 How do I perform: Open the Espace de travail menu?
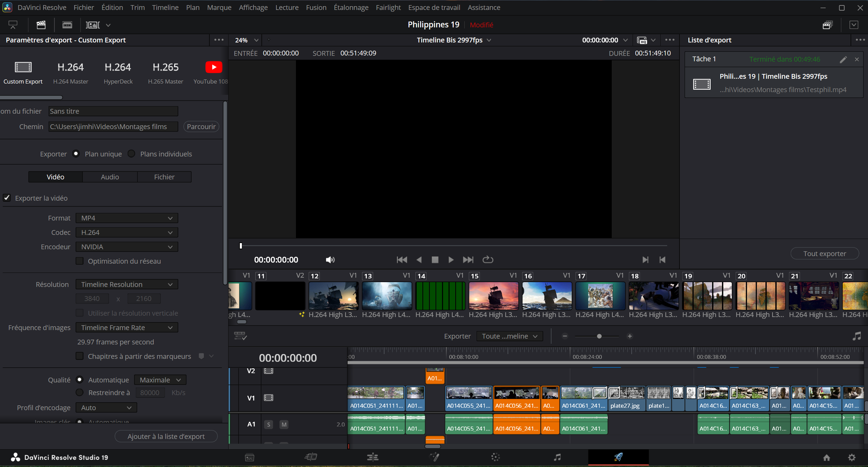click(x=434, y=7)
